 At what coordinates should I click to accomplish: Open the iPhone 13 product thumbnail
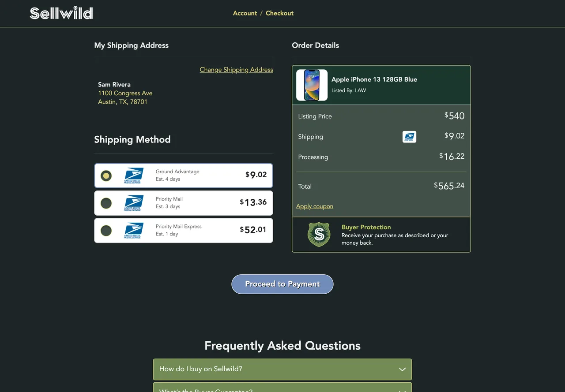pos(312,85)
